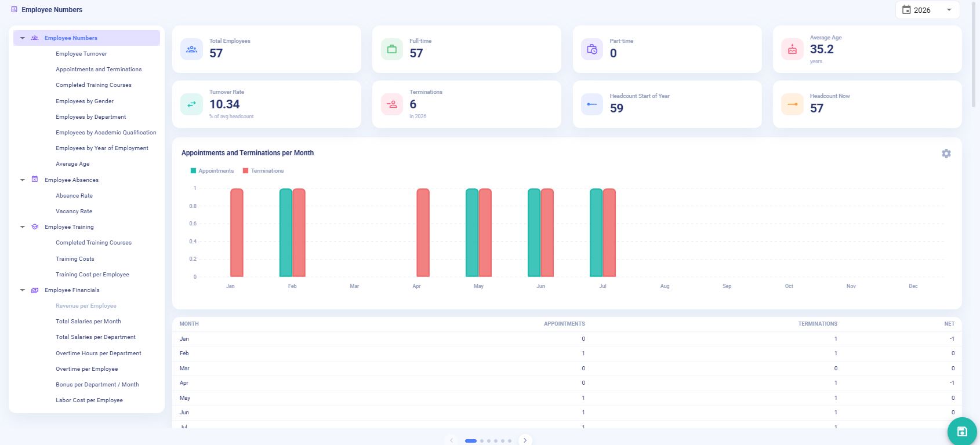Screen dimensions: 980x445
Task: Open Training Costs report
Action: point(75,259)
